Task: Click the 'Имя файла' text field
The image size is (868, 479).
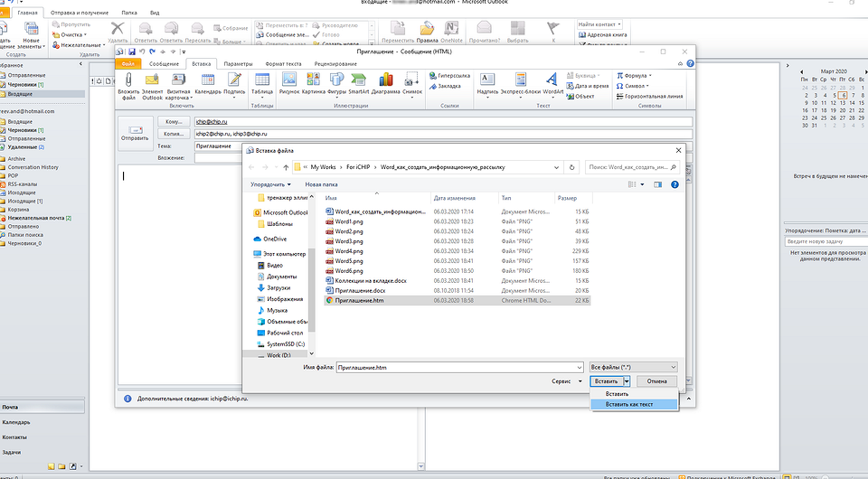Action: [x=458, y=367]
